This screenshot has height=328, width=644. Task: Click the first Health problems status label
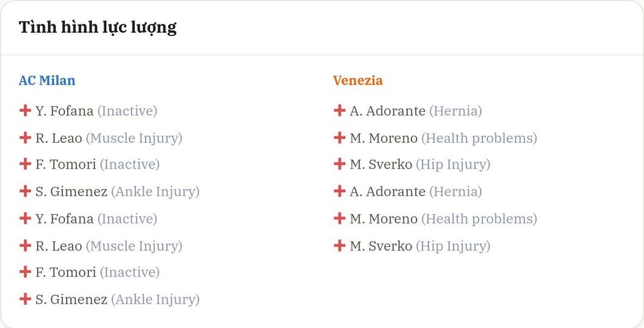click(479, 138)
